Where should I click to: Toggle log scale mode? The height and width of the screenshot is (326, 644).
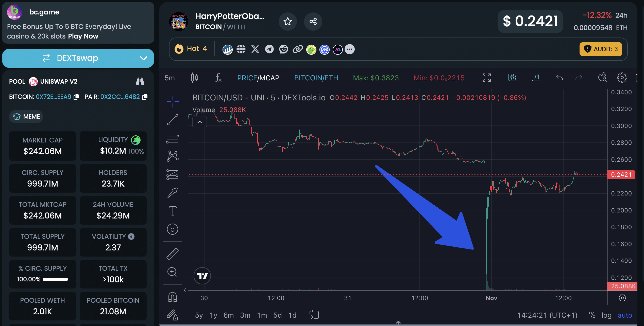(606, 315)
